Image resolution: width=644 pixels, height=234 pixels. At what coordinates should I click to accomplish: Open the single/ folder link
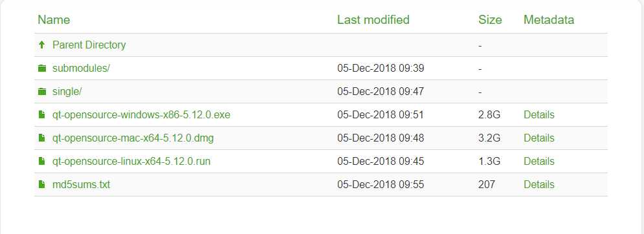(x=67, y=92)
